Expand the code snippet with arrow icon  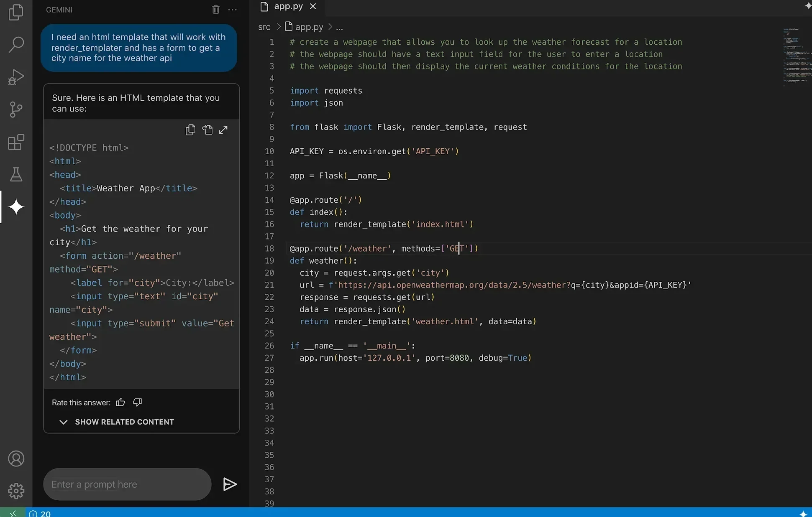pos(223,130)
